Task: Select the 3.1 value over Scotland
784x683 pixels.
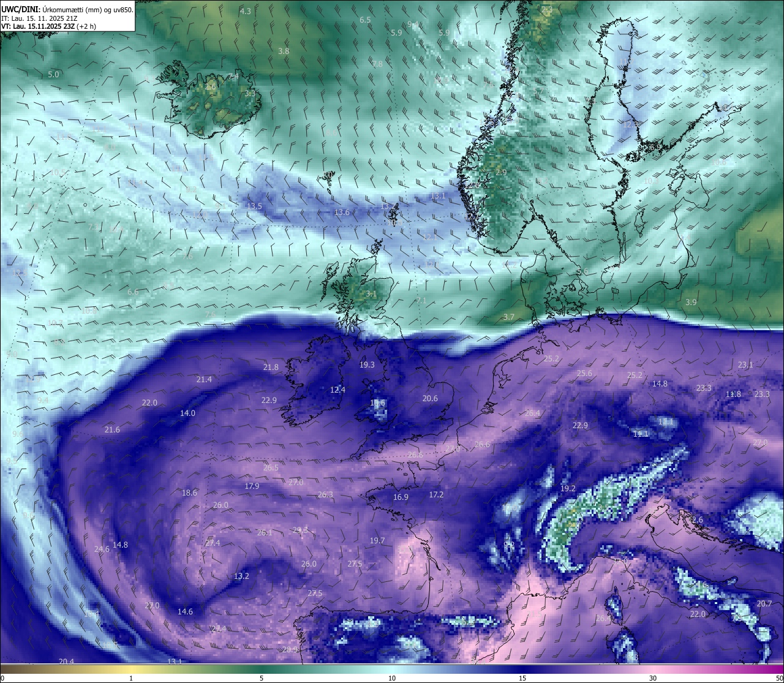Action: pos(371,293)
